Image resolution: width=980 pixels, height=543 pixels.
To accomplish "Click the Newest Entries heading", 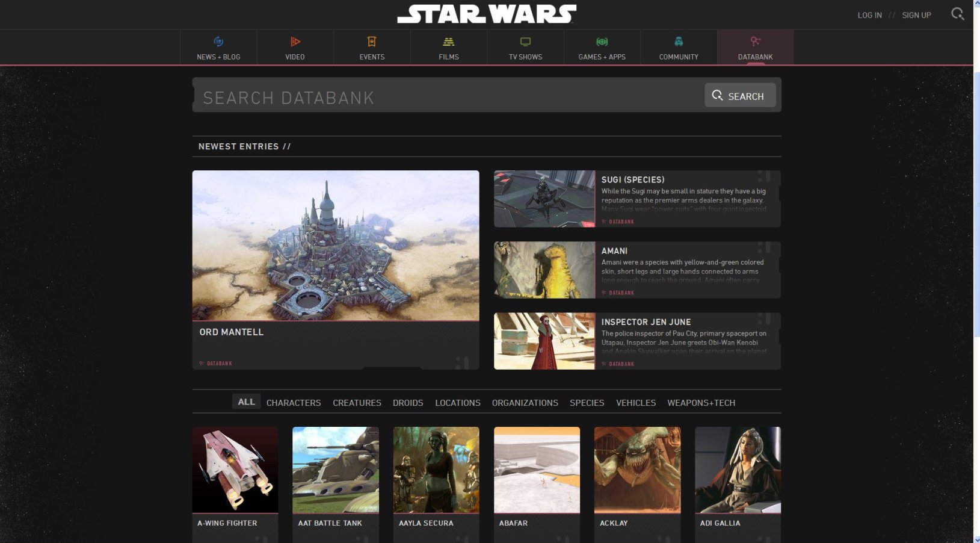I will (244, 146).
